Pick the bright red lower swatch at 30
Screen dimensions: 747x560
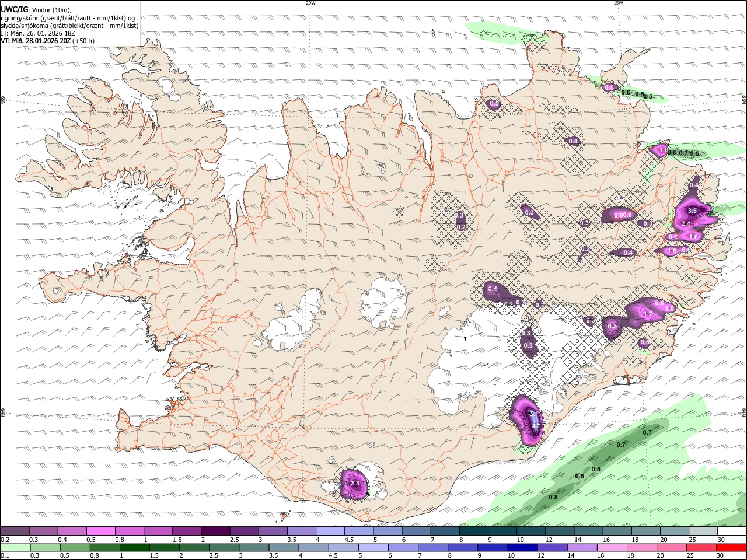732,547
